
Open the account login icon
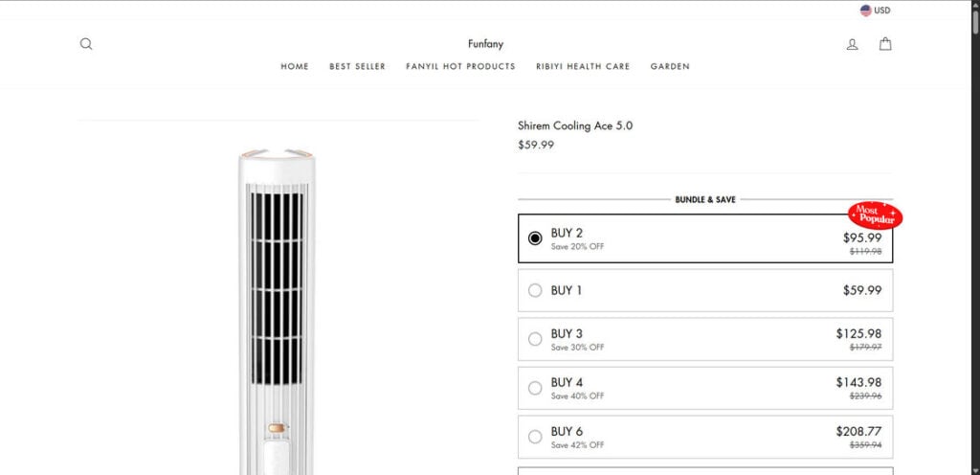(x=852, y=44)
